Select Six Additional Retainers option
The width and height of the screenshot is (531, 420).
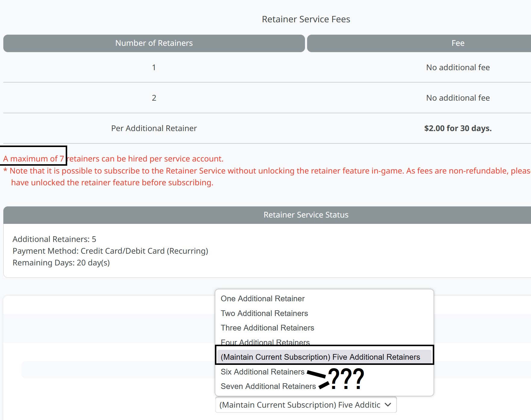point(324,372)
